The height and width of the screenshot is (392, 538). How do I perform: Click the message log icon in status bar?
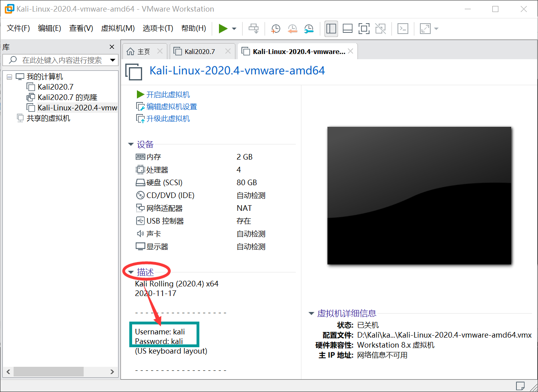(520, 386)
